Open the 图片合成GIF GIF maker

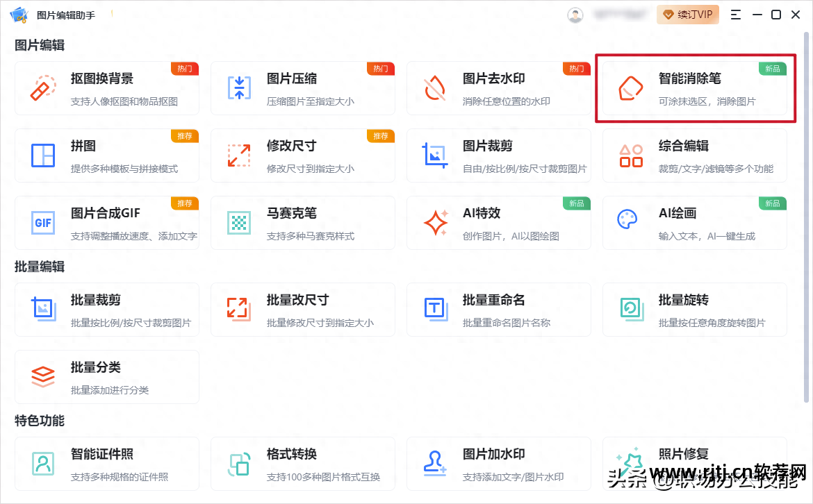107,222
